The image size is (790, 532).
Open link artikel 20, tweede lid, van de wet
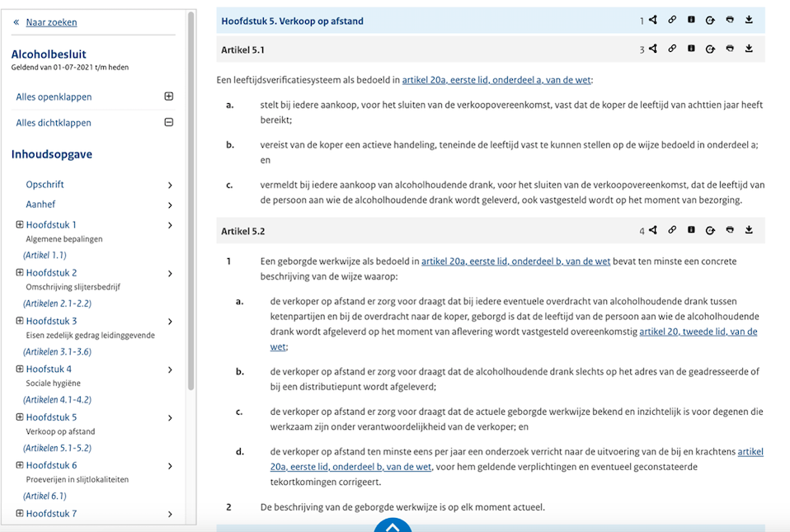click(x=698, y=332)
